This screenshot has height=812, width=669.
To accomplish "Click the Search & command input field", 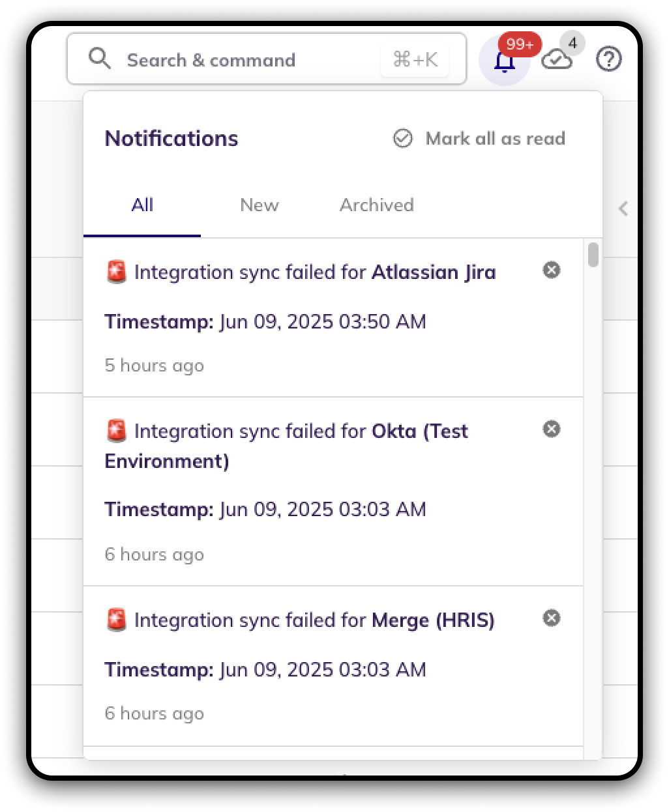I will pos(248,60).
